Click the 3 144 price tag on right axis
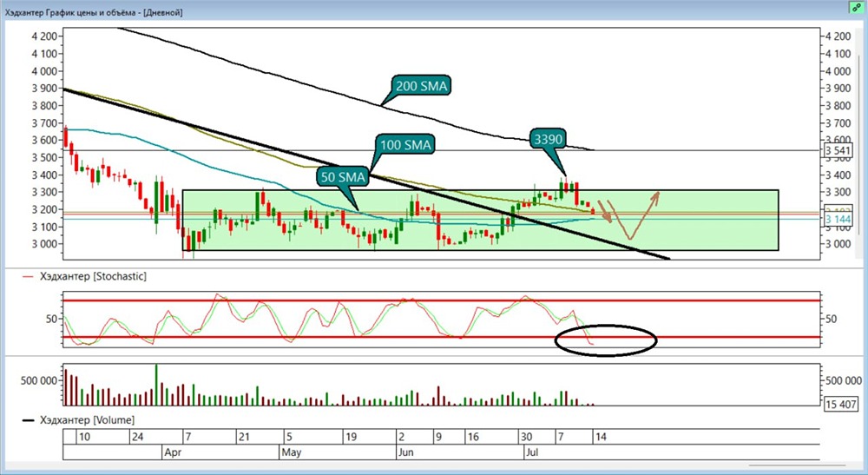The height and width of the screenshot is (475, 868). click(838, 219)
